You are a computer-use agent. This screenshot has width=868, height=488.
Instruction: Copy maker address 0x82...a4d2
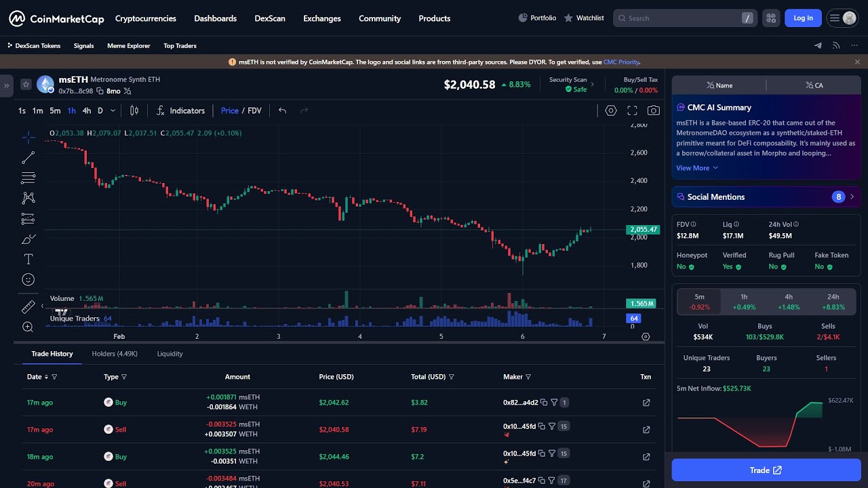(x=544, y=403)
